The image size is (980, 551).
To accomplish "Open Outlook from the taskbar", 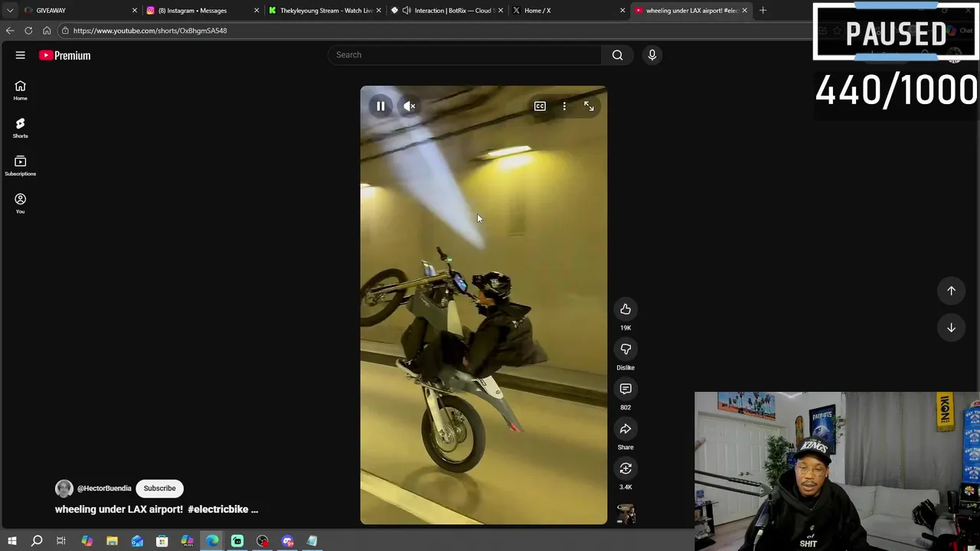I will (137, 541).
